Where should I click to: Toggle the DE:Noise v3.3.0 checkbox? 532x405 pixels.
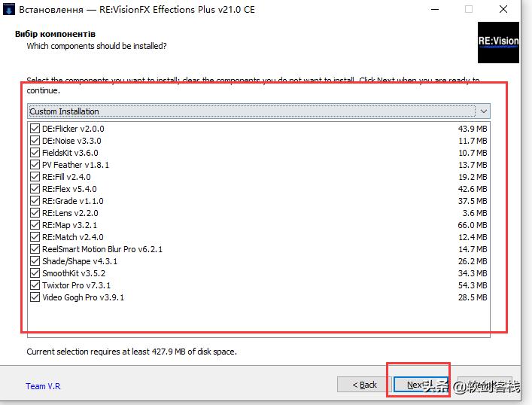coord(35,141)
